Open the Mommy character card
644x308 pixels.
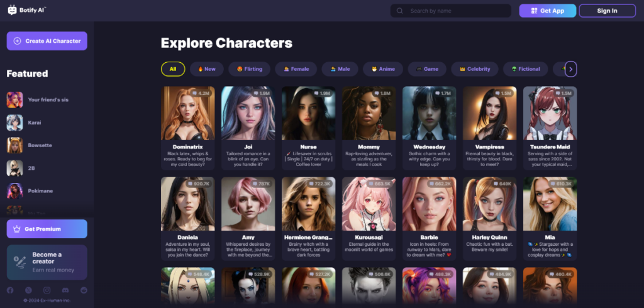369,128
